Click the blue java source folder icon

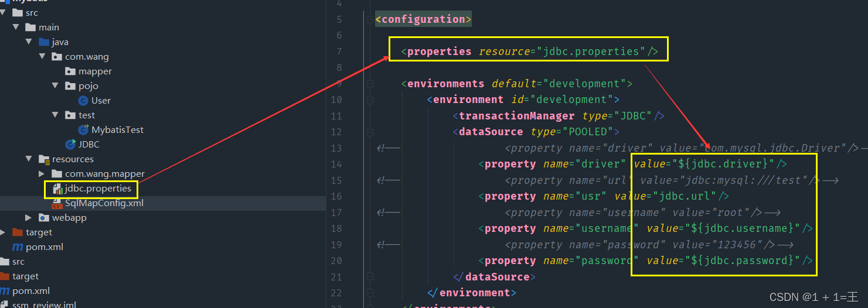click(43, 42)
